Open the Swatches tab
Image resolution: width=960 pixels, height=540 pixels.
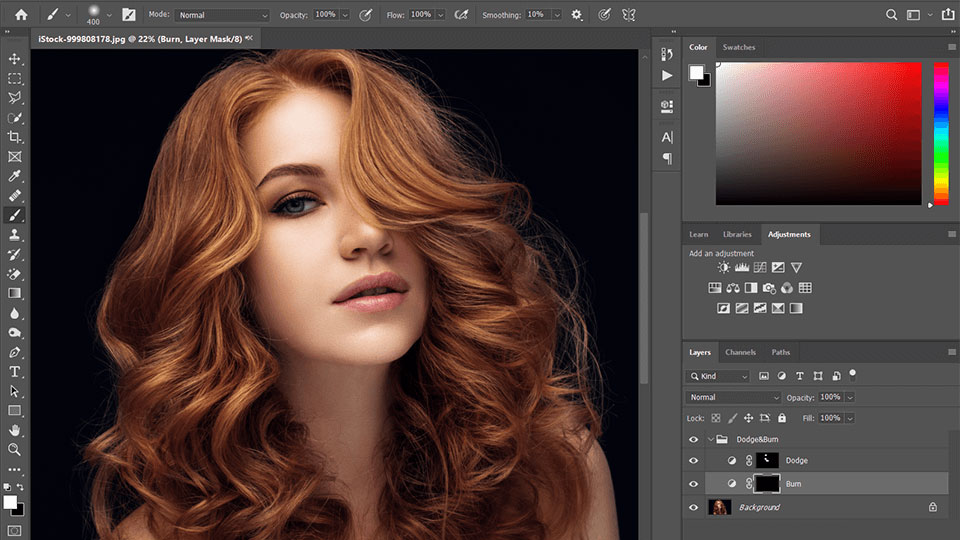[739, 47]
